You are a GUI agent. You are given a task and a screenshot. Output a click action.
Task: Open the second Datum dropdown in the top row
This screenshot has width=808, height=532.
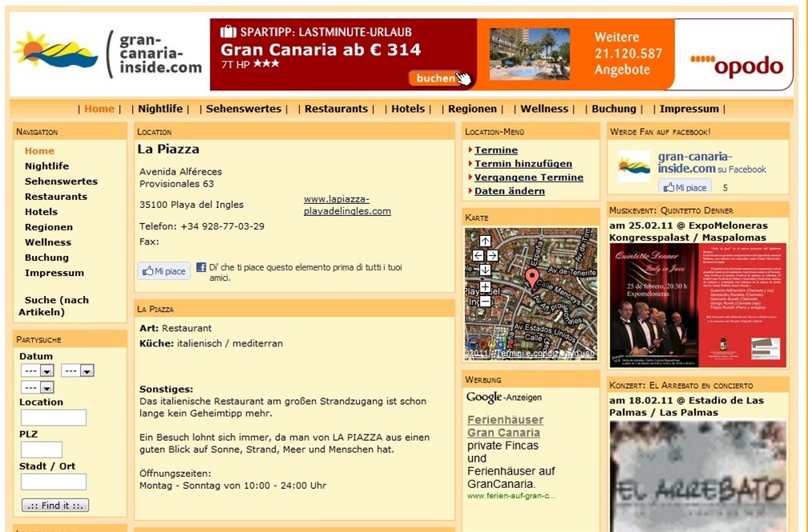pos(78,370)
